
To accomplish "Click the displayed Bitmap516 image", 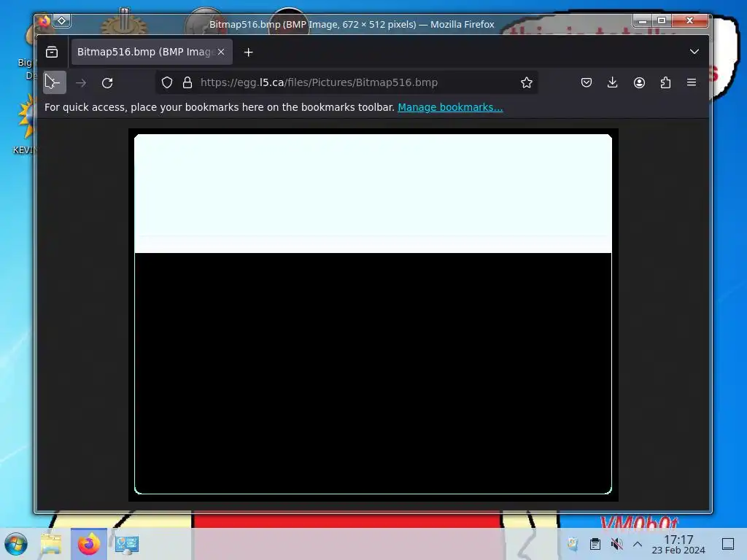I will (x=373, y=315).
